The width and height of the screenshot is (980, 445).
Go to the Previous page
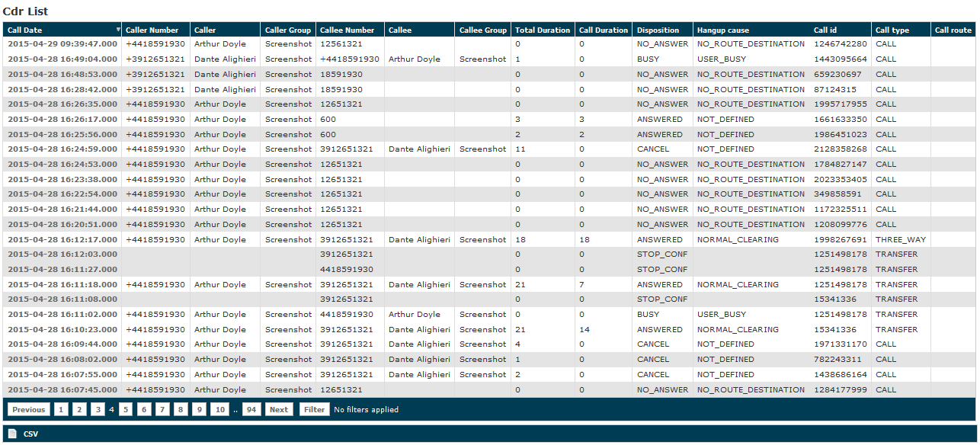pos(28,409)
